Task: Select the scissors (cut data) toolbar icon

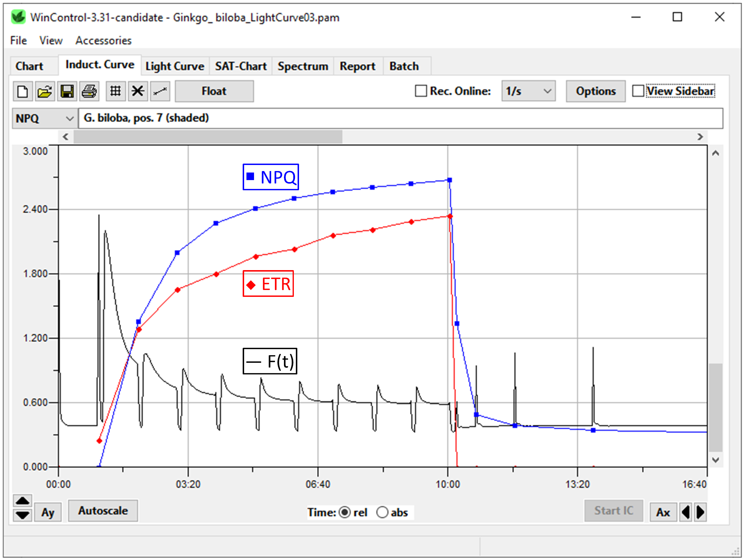Action: (137, 91)
